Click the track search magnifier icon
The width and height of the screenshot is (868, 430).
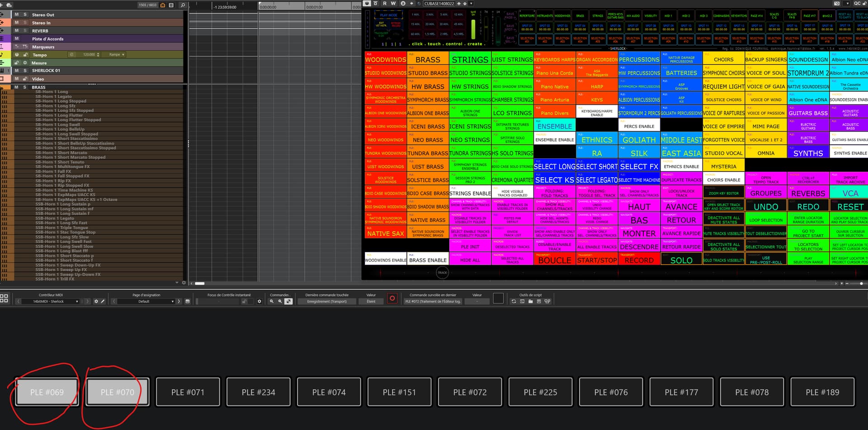(x=183, y=5)
